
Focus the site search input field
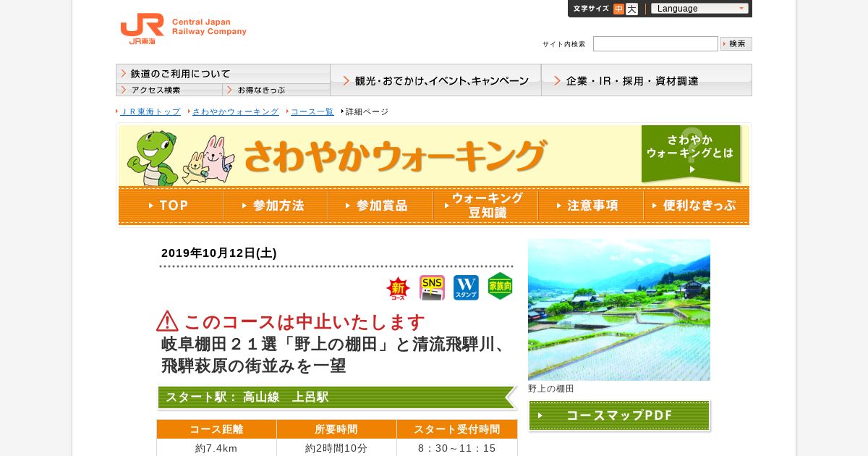coord(655,43)
